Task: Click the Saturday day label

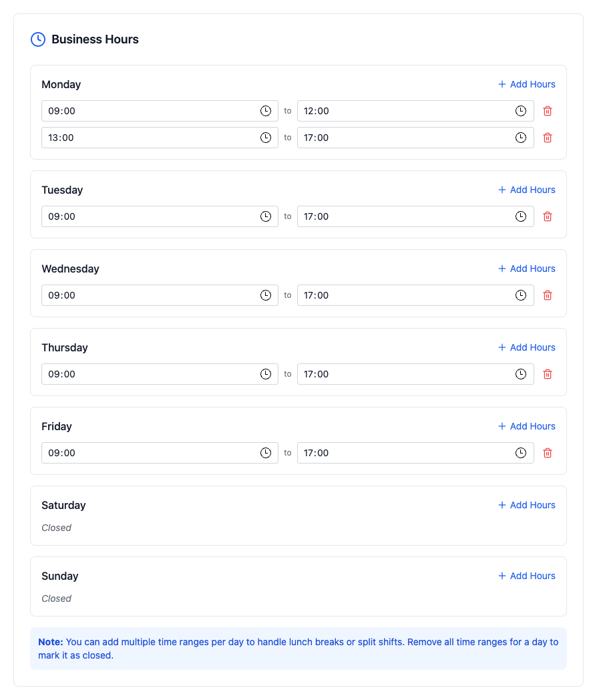Action: (x=63, y=506)
